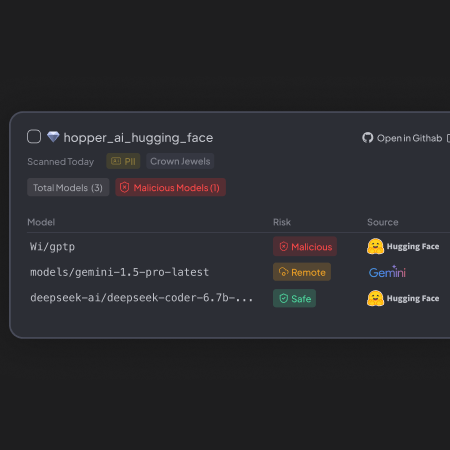Image resolution: width=450 pixels, height=450 pixels.
Task: Click the hopper_ai_hugging_face repository title
Action: click(x=138, y=138)
